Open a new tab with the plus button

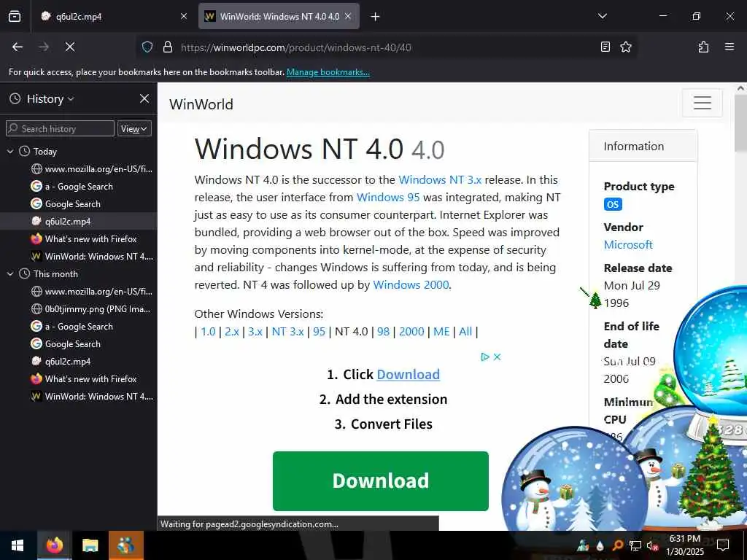(376, 17)
